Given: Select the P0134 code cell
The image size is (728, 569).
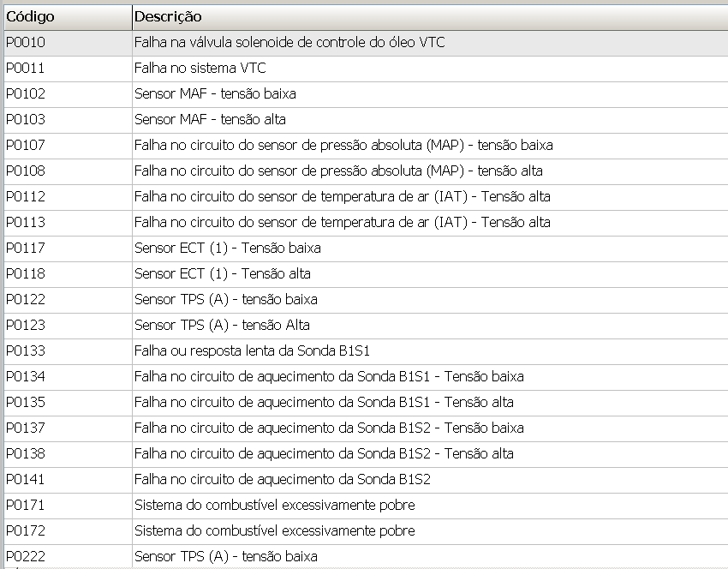Looking at the screenshot, I should point(26,376).
